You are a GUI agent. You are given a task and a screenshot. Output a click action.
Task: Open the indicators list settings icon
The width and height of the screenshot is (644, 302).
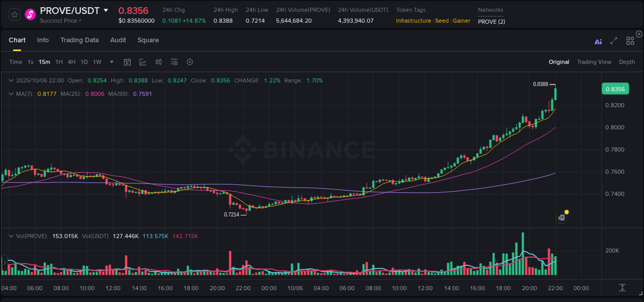(174, 62)
